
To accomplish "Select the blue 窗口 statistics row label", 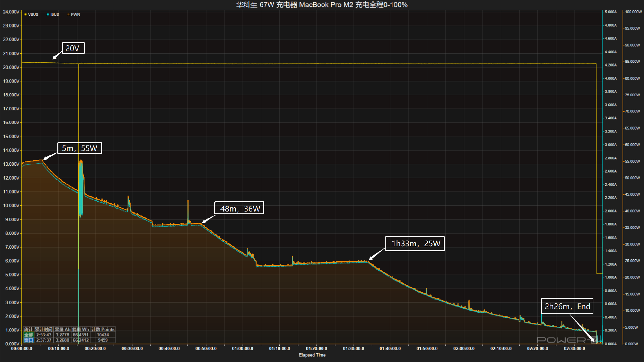I will (29, 340).
